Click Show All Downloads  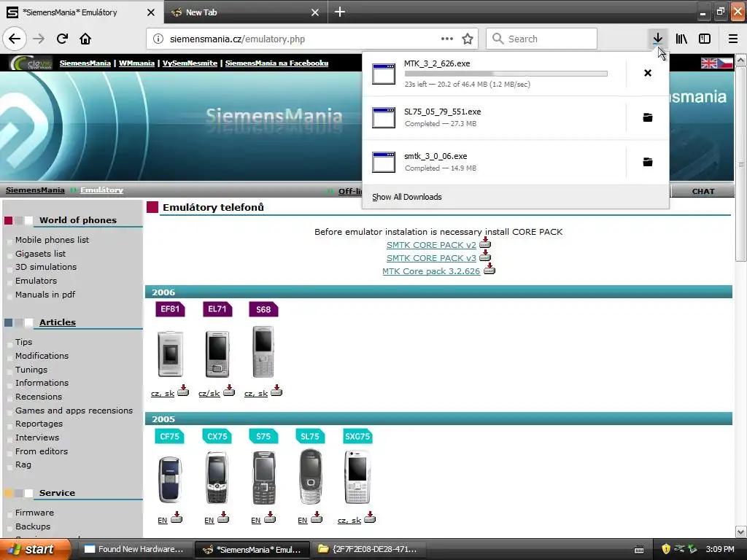point(407,197)
